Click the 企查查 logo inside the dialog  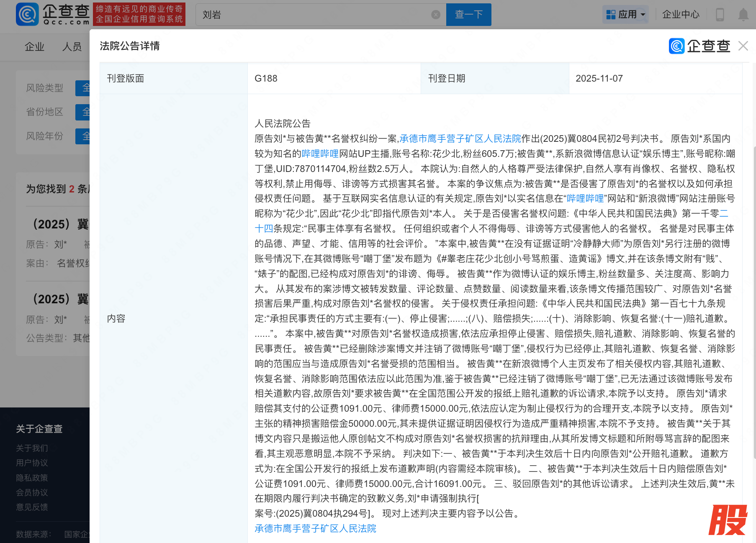[x=699, y=46]
